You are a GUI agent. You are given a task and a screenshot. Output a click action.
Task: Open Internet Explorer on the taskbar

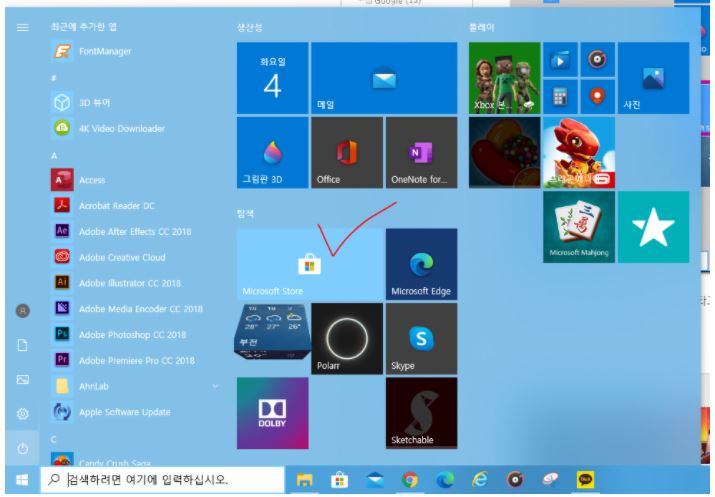click(x=480, y=480)
